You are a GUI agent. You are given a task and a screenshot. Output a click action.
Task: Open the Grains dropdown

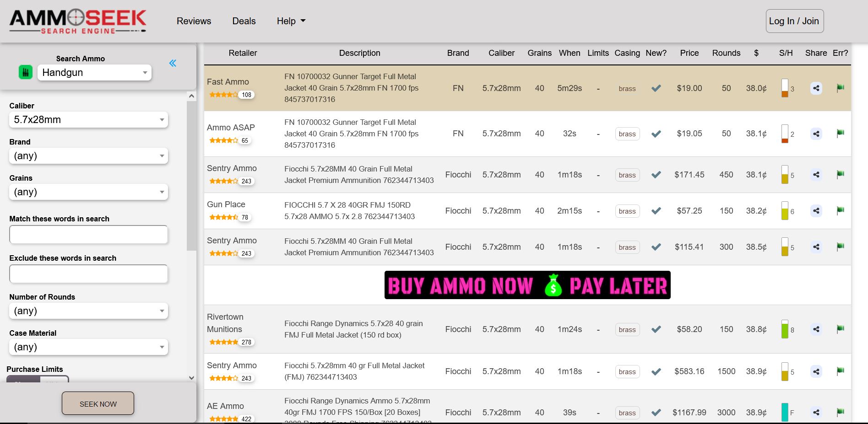point(88,192)
